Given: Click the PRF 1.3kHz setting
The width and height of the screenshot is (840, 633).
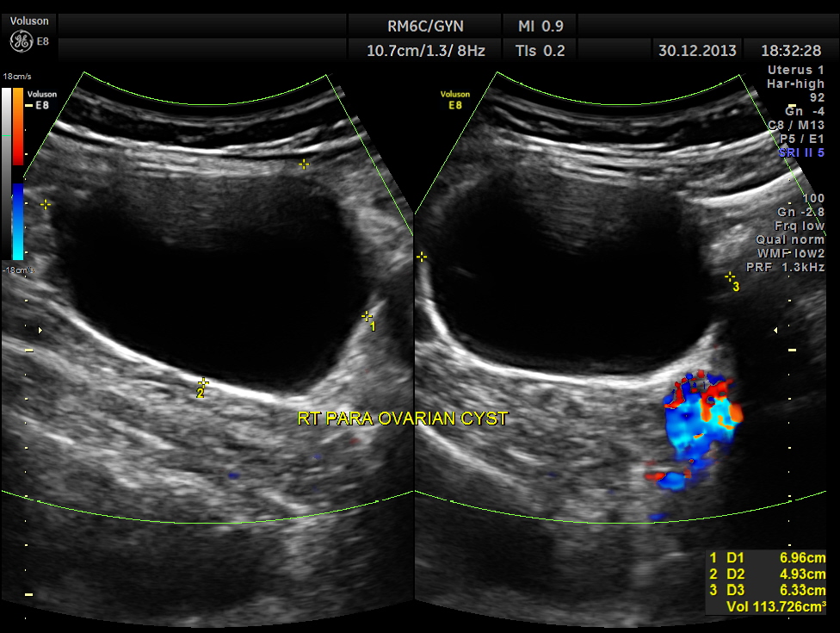Looking at the screenshot, I should pyautogui.click(x=790, y=267).
